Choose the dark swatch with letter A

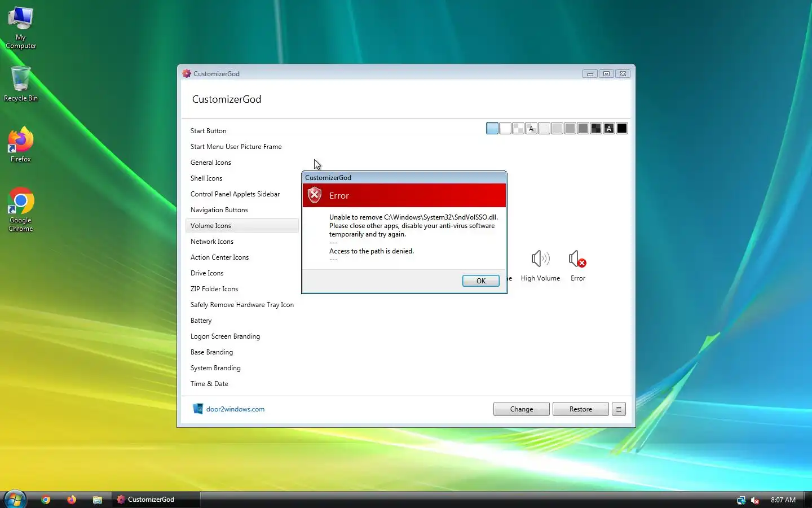point(609,128)
